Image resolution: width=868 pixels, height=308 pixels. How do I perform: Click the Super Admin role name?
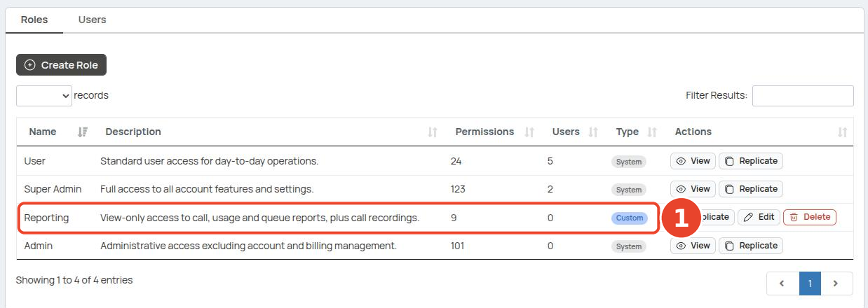coord(53,189)
